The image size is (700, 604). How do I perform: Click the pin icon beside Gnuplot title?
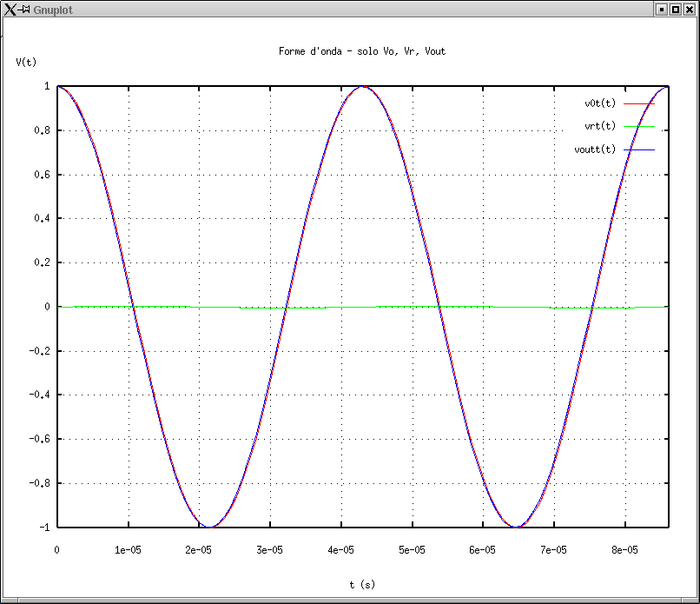(x=24, y=9)
